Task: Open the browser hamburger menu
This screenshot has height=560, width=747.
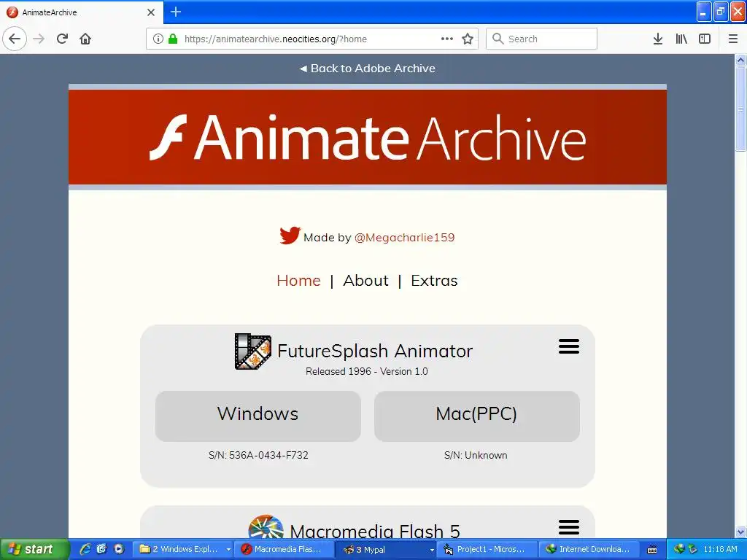Action: (x=733, y=39)
